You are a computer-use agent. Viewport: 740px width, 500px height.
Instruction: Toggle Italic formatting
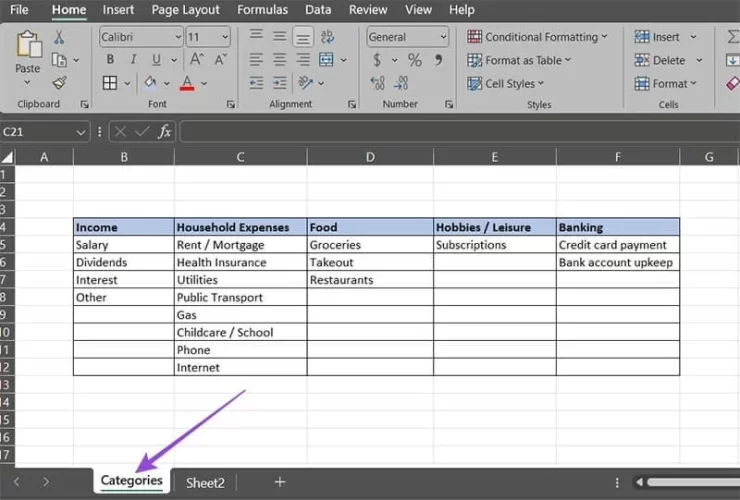click(x=132, y=60)
